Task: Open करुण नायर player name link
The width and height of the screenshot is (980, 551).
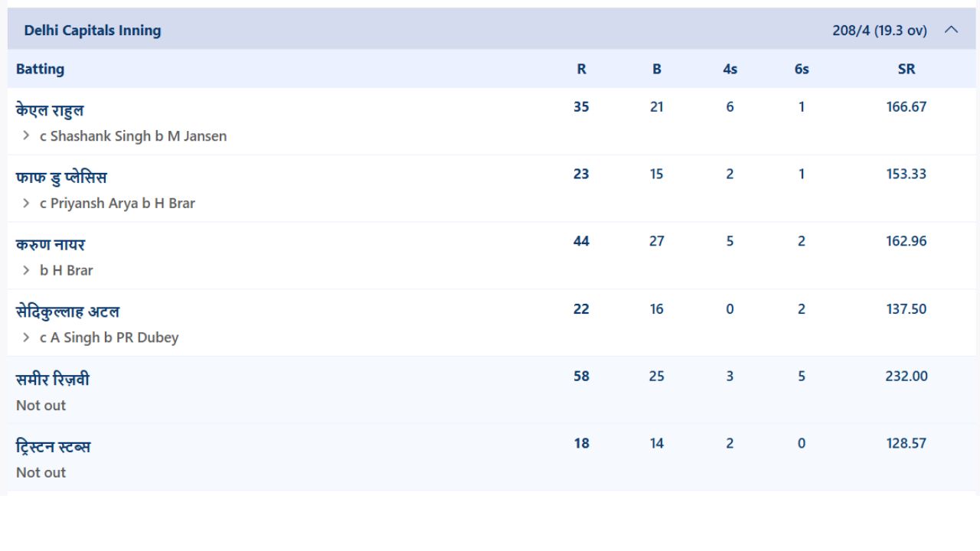Action: (51, 245)
